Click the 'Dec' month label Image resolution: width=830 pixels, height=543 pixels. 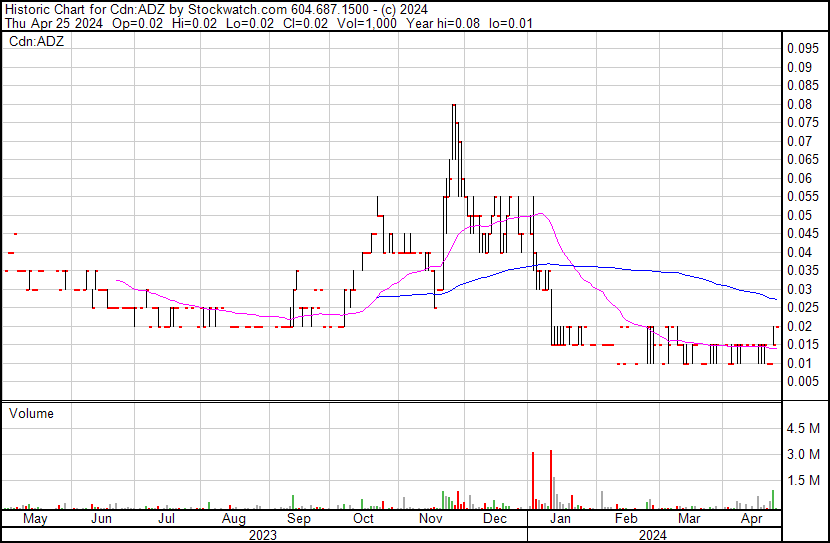click(x=495, y=519)
